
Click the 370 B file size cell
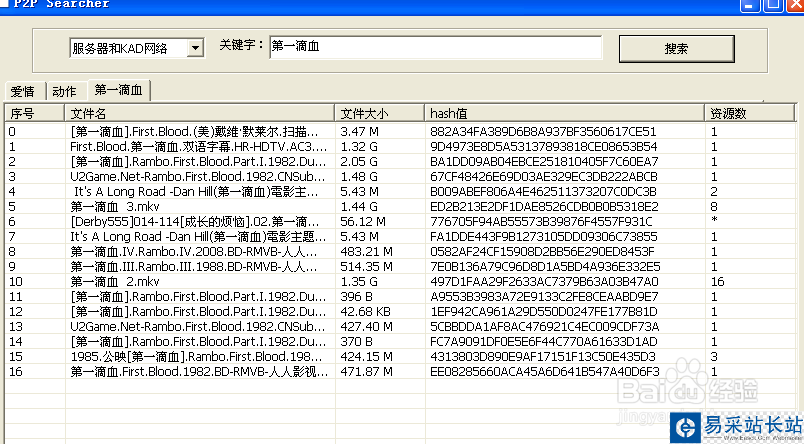356,341
